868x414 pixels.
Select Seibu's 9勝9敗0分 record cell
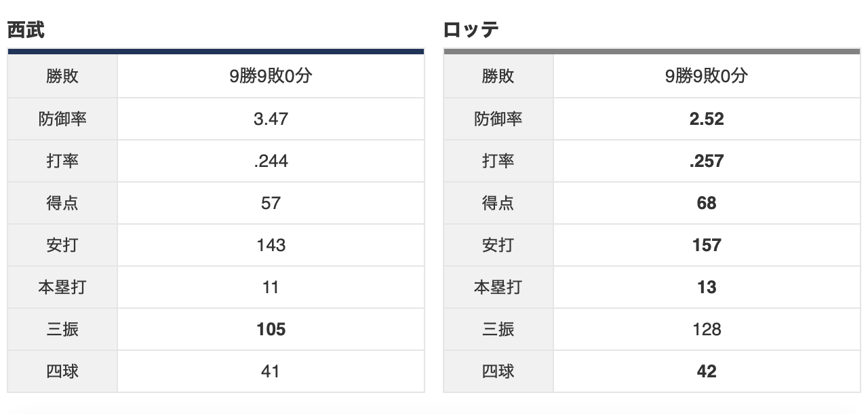(271, 77)
